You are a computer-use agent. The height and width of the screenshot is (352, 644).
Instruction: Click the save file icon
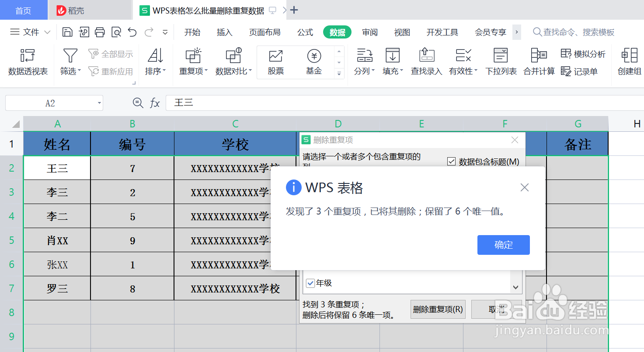coord(67,32)
